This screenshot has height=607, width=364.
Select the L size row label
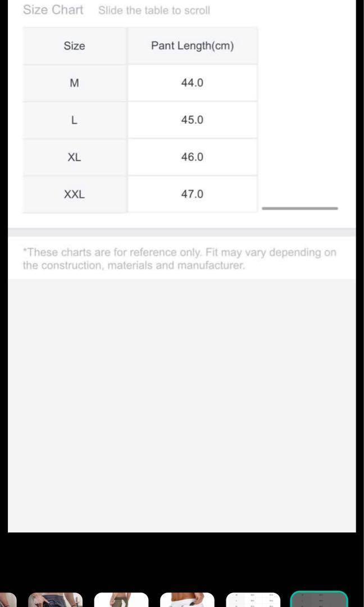tap(74, 120)
